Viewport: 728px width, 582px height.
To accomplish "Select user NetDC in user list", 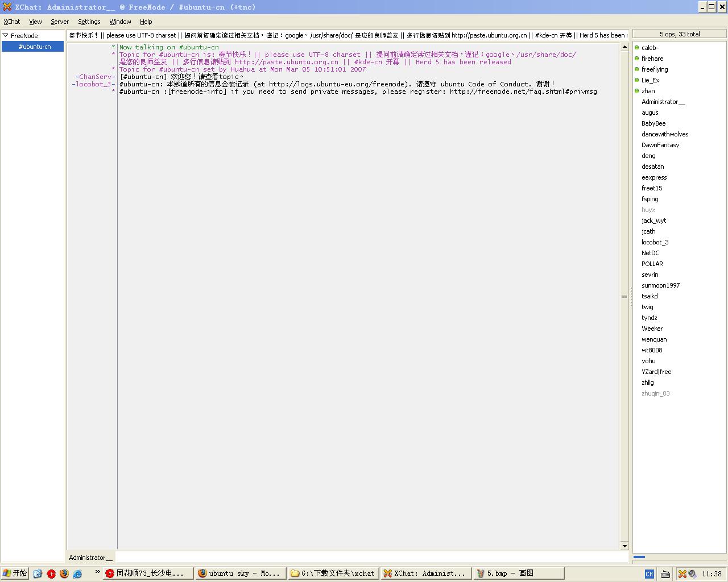I will [x=651, y=253].
